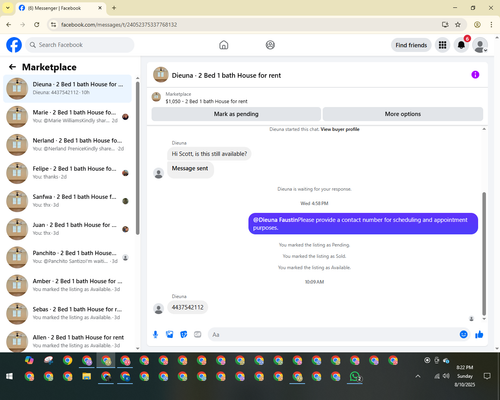Screen dimensions: 500x400
Task: Open the Chrome three-dot menu
Action: (491, 24)
